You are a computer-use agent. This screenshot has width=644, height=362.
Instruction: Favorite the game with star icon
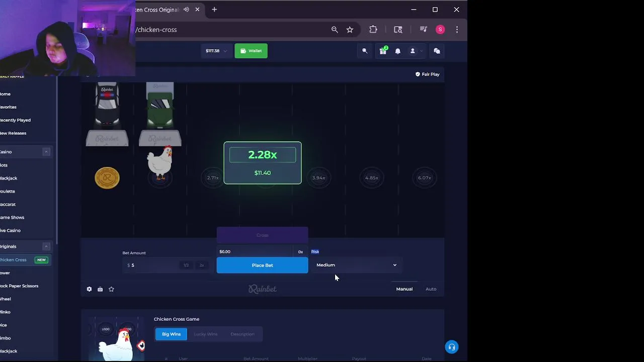point(111,289)
